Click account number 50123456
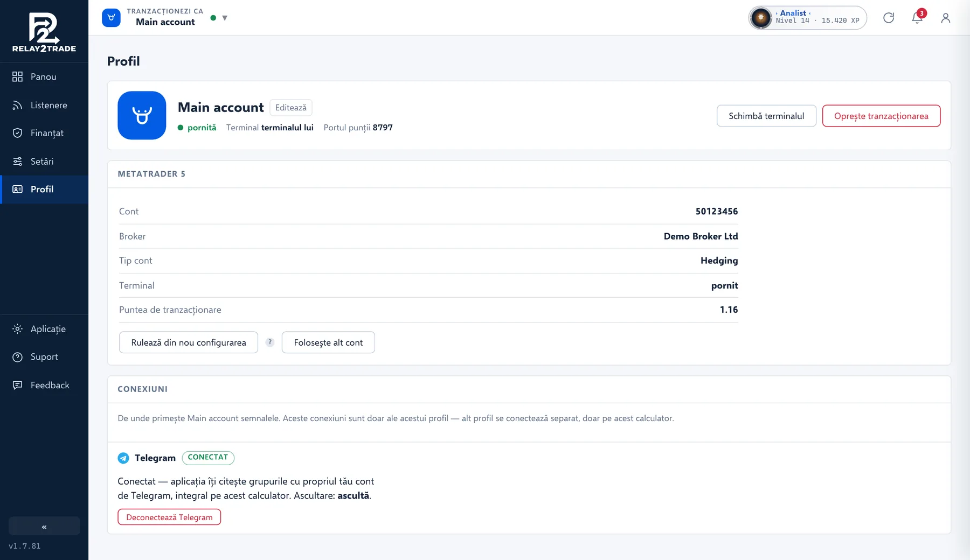Viewport: 970px width, 560px height. tap(716, 212)
